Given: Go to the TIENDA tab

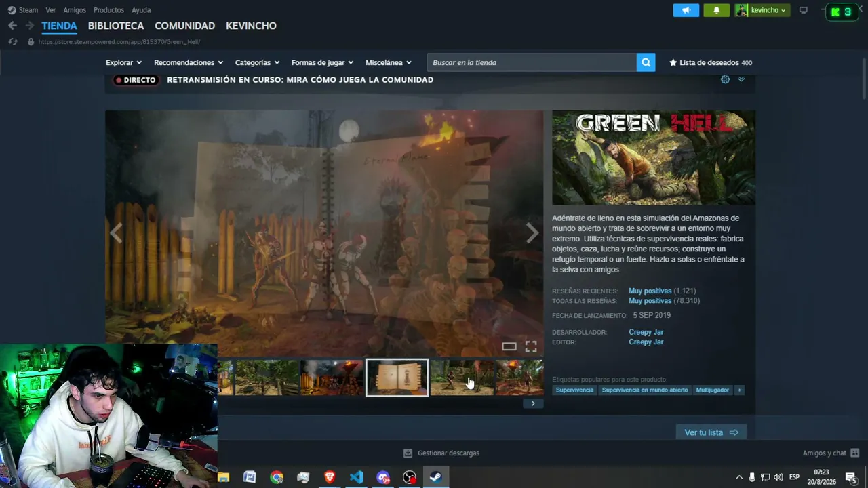Looking at the screenshot, I should coord(60,26).
